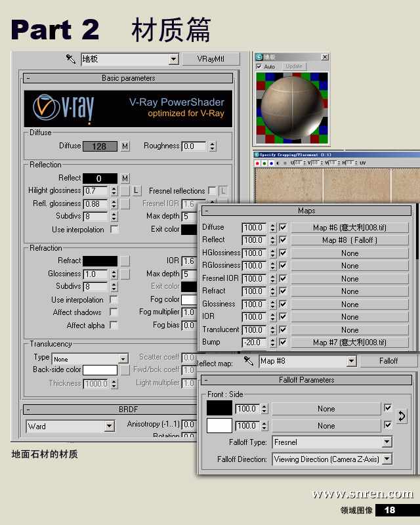Image resolution: width=420 pixels, height=525 pixels.
Task: Toggle Use interpolation under Reflection
Action: [x=114, y=229]
